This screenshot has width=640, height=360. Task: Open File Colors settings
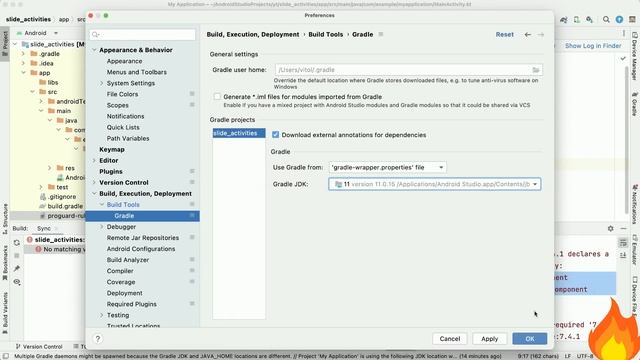(122, 94)
